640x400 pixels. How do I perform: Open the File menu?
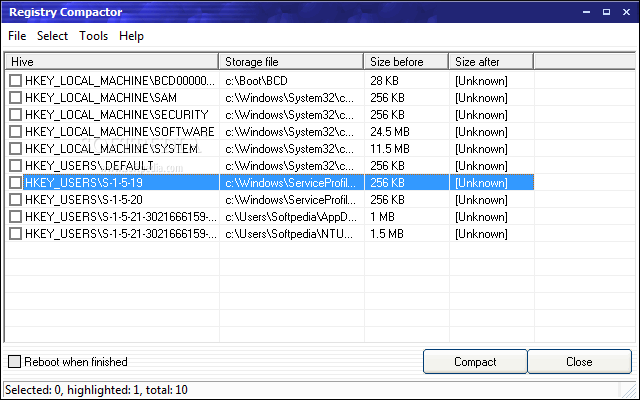[x=17, y=36]
